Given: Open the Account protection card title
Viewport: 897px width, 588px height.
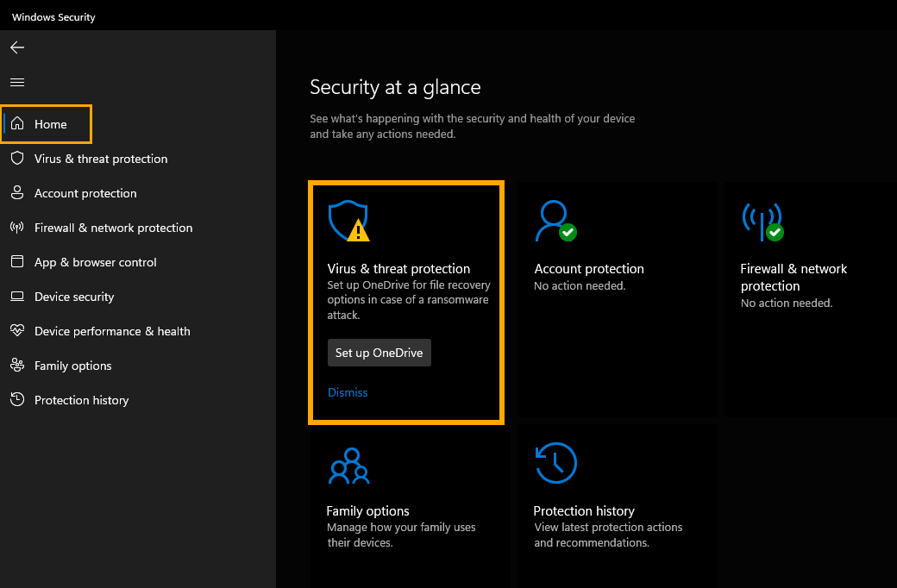Looking at the screenshot, I should tap(589, 269).
